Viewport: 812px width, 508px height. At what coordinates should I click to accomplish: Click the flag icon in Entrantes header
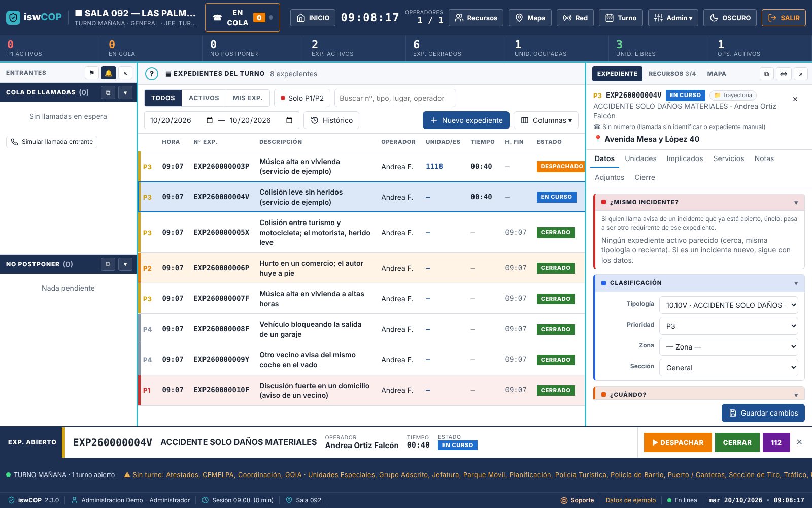click(92, 73)
